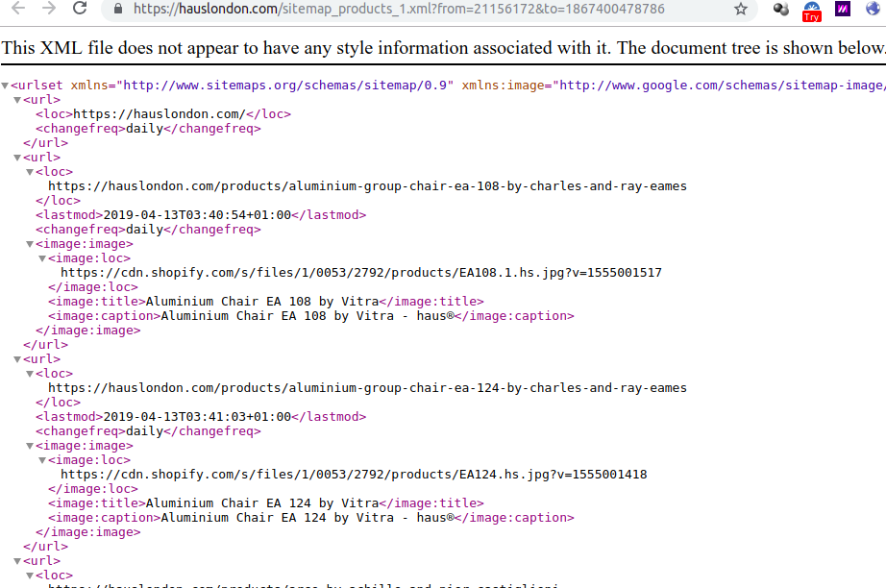The height and width of the screenshot is (588, 886).
Task: Open site info via the padlock icon
Action: pos(118,9)
